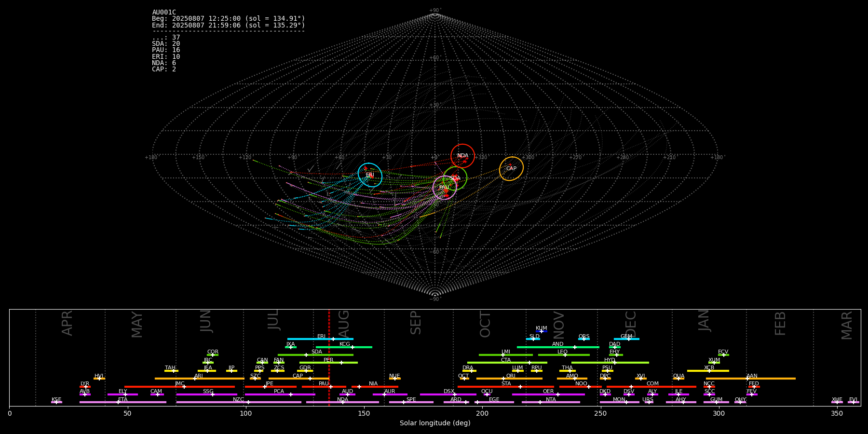Select the '...: 37' sporadic count line
Viewport: 868px width, 434px height.
point(166,38)
